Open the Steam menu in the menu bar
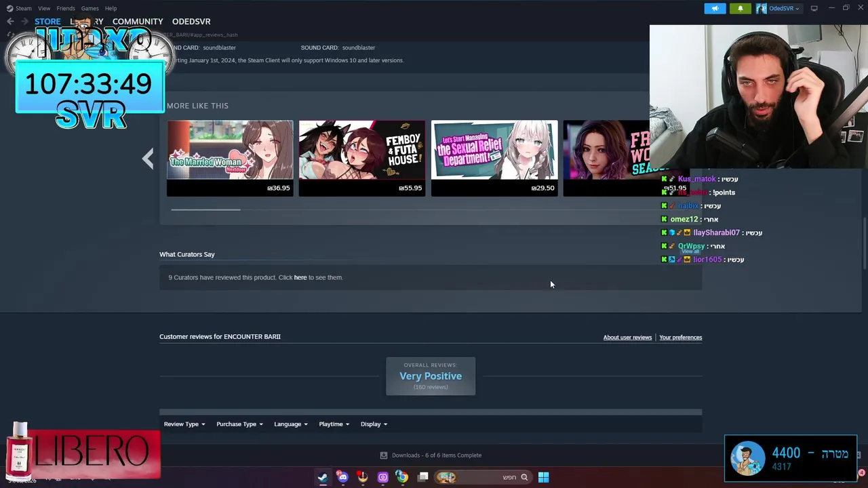 (24, 8)
